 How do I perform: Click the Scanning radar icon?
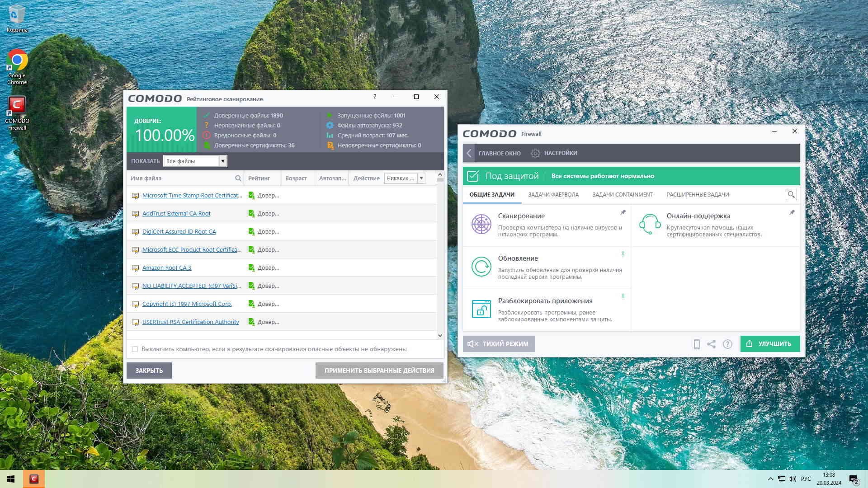pyautogui.click(x=481, y=224)
